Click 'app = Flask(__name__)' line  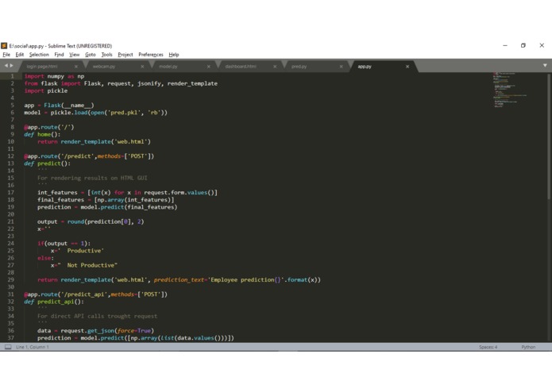59,105
